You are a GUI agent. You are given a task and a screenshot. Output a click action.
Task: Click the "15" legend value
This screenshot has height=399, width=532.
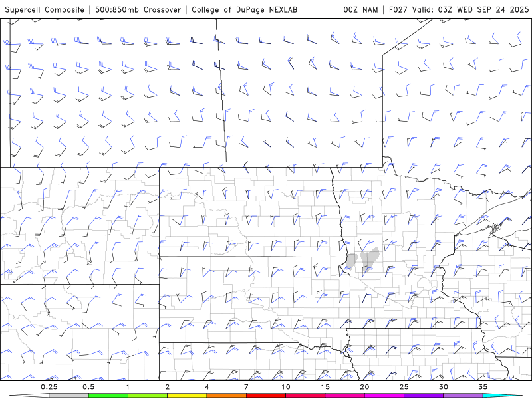pyautogui.click(x=325, y=387)
